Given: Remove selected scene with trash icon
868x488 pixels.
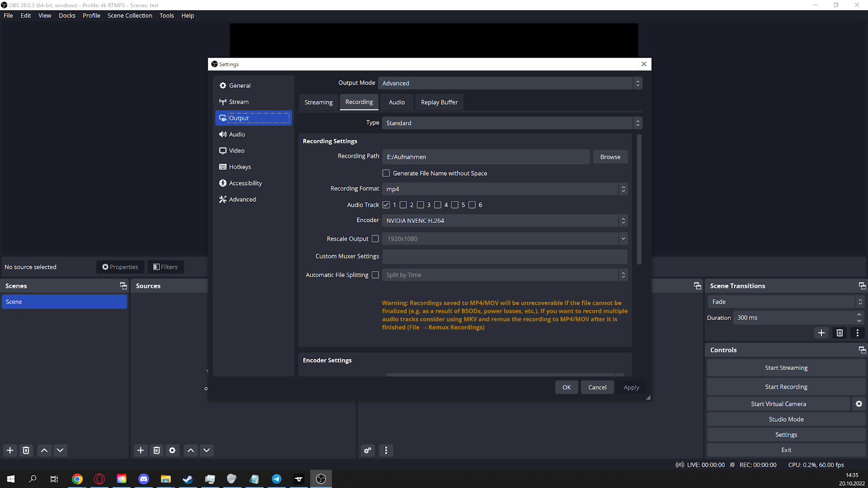Looking at the screenshot, I should tap(26, 450).
